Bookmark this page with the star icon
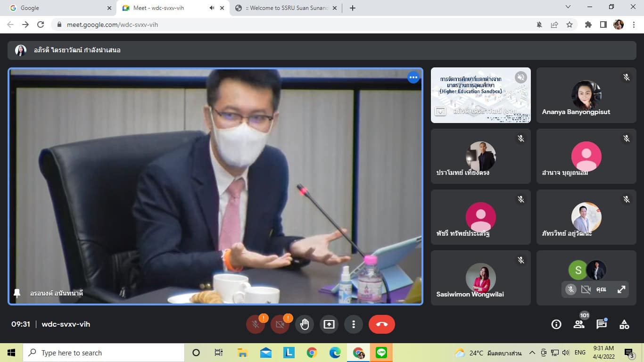644x362 pixels. pyautogui.click(x=570, y=25)
